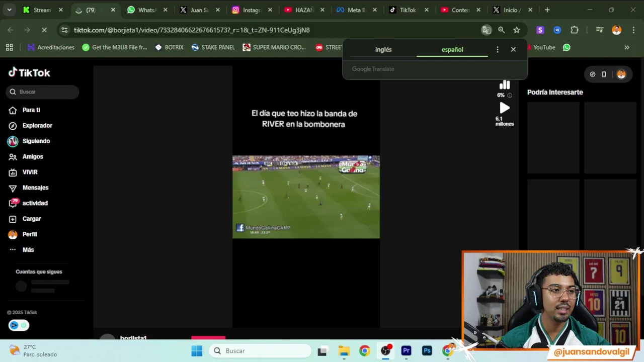This screenshot has height=362, width=644.
Task: Open the Acreditaciones bookmark
Action: click(51, 47)
